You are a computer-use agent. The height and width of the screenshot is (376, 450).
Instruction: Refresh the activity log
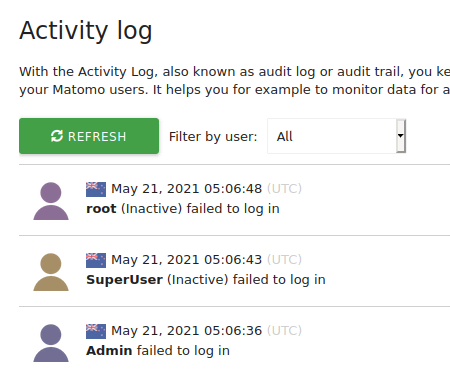(x=89, y=136)
